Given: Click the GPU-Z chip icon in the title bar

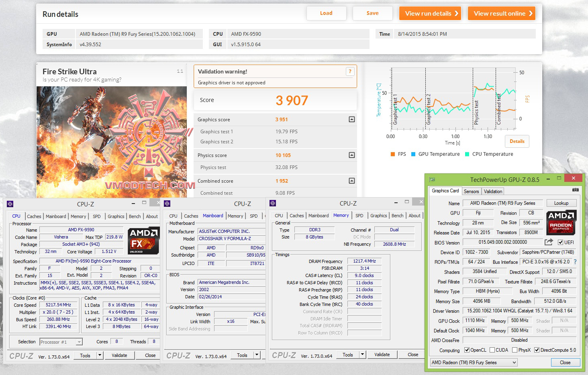Looking at the screenshot, I should click(432, 179).
